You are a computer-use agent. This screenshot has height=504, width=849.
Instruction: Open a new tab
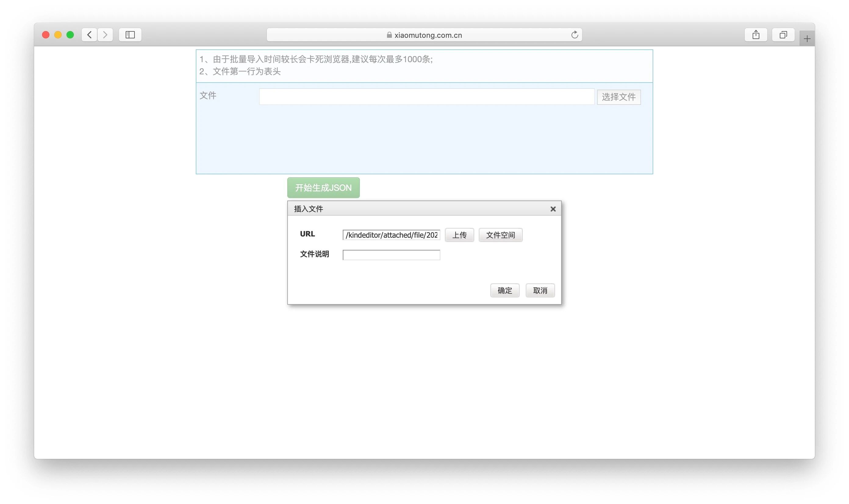pyautogui.click(x=807, y=39)
